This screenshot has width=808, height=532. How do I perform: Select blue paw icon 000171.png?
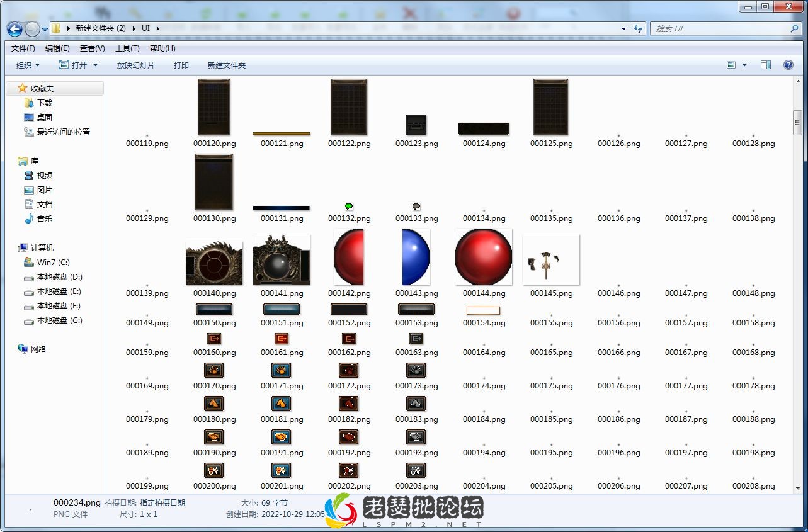pos(282,370)
